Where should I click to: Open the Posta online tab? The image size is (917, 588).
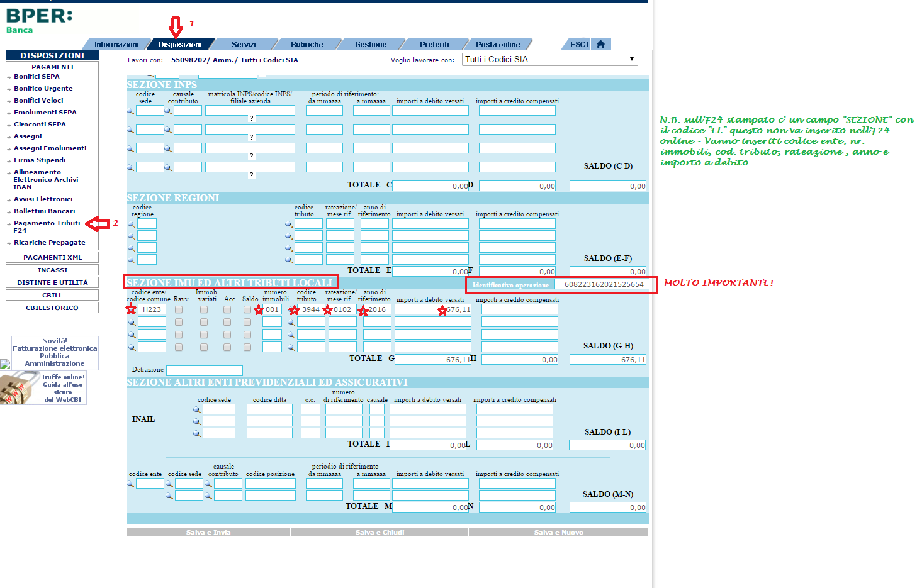[497, 44]
